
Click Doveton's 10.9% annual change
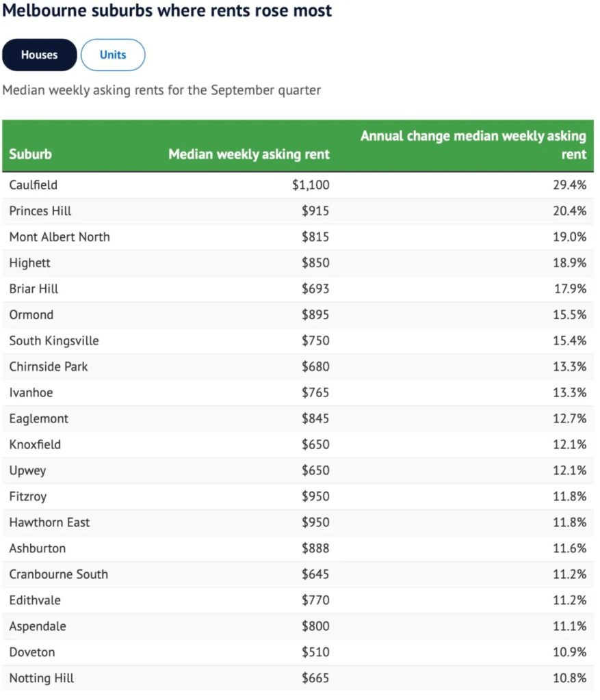point(570,653)
